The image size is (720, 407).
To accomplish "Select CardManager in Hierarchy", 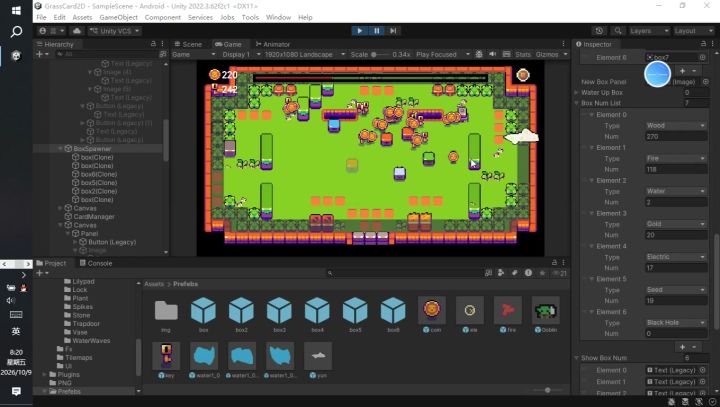I will click(94, 216).
